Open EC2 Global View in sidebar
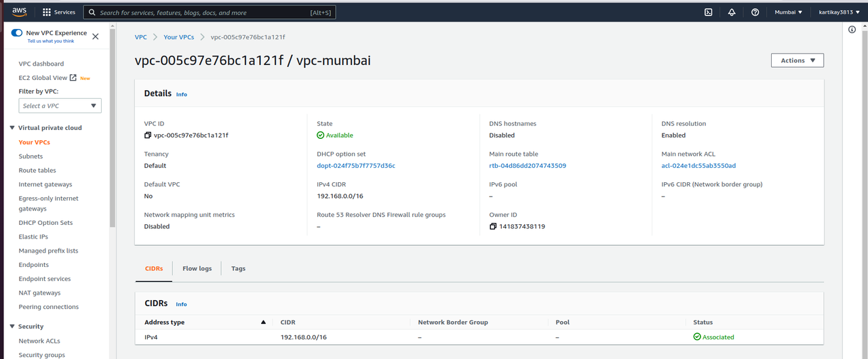 point(43,78)
